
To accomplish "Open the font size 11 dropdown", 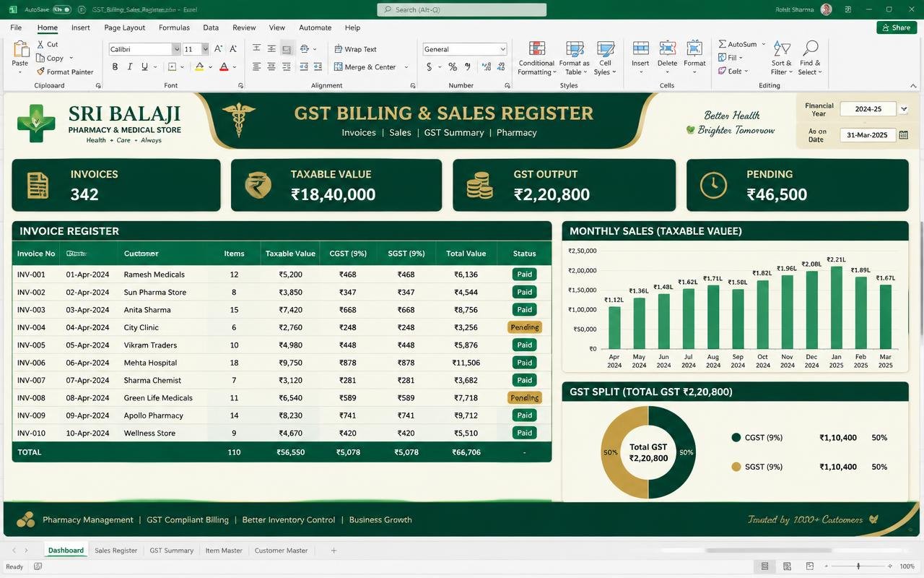I will tap(205, 49).
